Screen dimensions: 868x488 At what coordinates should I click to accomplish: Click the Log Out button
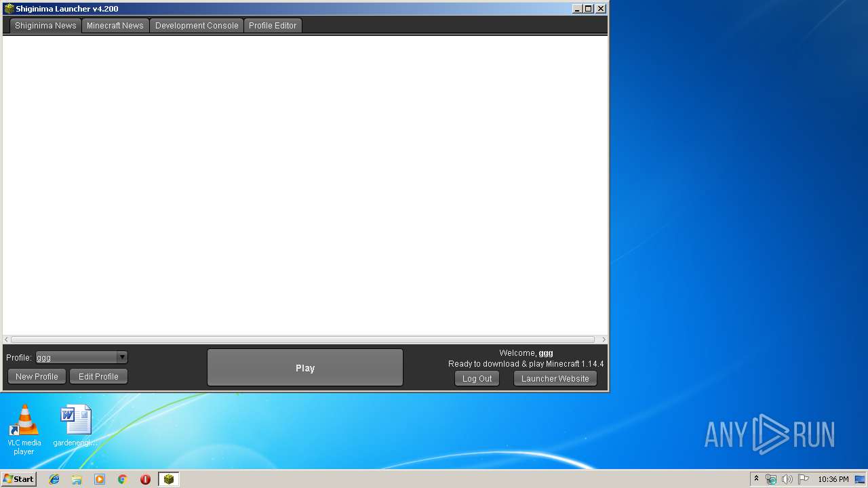pos(477,379)
